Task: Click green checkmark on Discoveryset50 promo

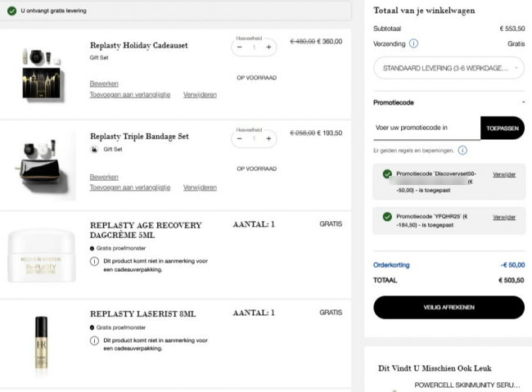Action: tap(387, 174)
